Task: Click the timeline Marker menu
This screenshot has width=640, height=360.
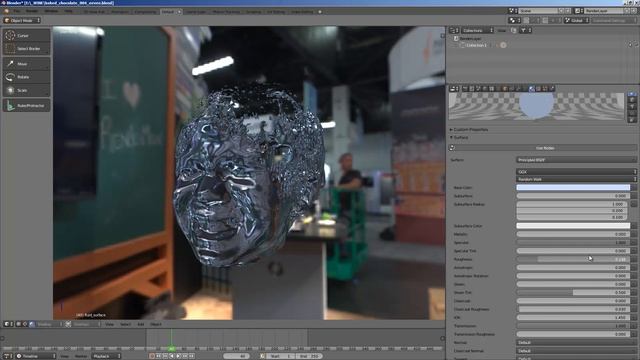Action: (81, 356)
